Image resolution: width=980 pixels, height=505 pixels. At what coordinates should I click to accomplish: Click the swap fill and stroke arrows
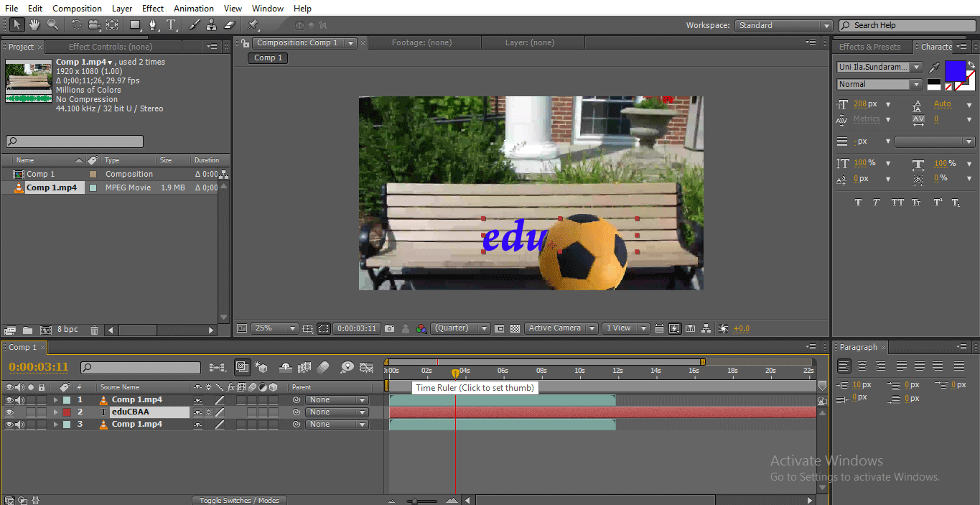[971, 65]
